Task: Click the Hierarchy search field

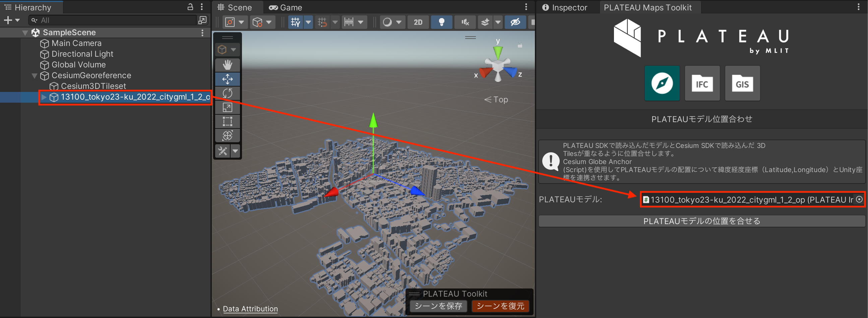Action: (x=113, y=20)
